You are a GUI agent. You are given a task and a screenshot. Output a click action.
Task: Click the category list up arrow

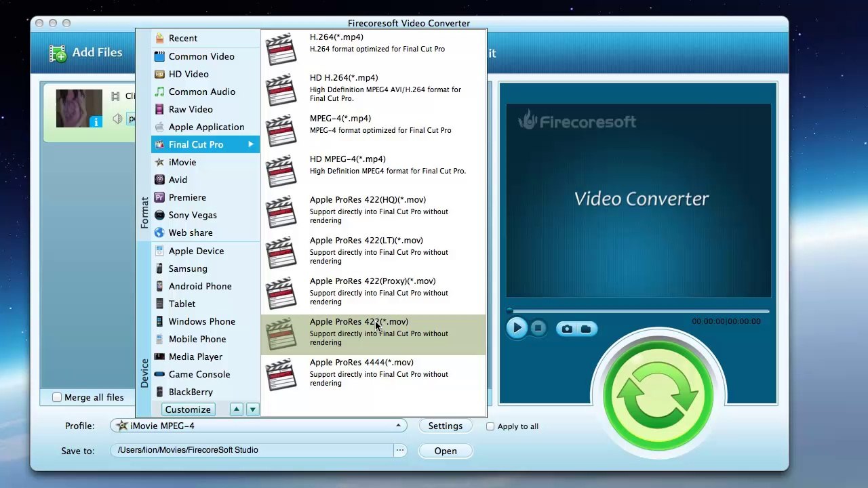[236, 409]
